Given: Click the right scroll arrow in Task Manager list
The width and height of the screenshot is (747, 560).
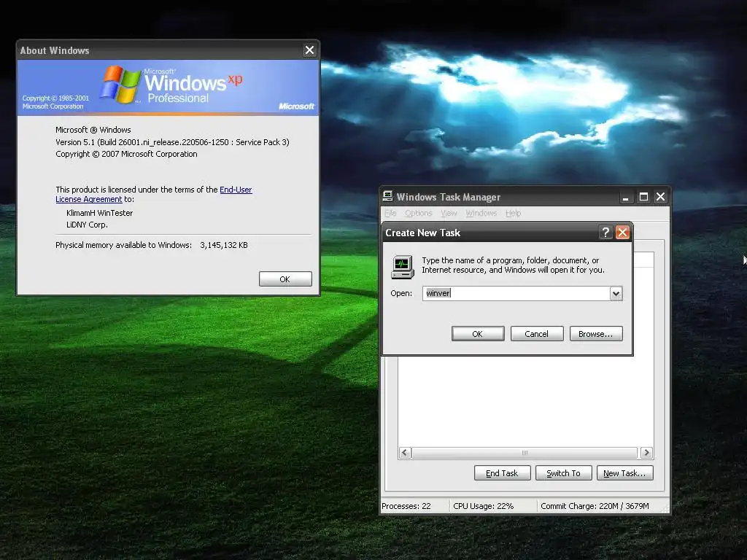Looking at the screenshot, I should coord(646,452).
